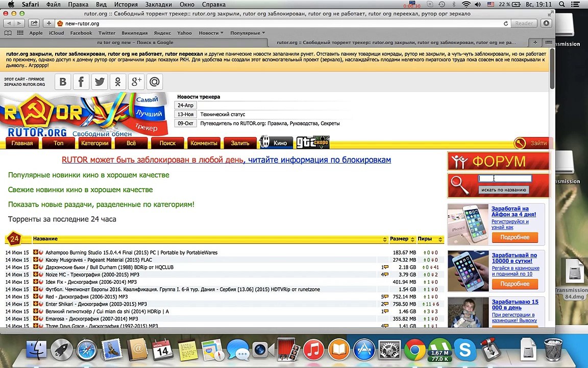This screenshot has width=588, height=368.
Task: Sort torrents by Название column arrows
Action: click(385, 239)
